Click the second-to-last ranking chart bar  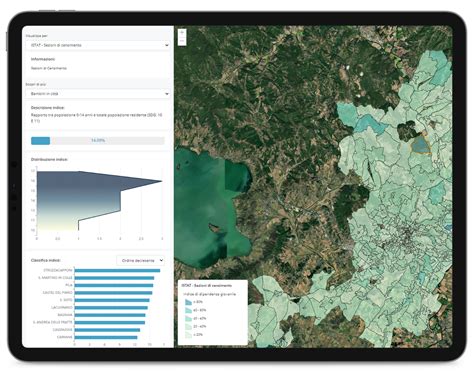click(107, 330)
